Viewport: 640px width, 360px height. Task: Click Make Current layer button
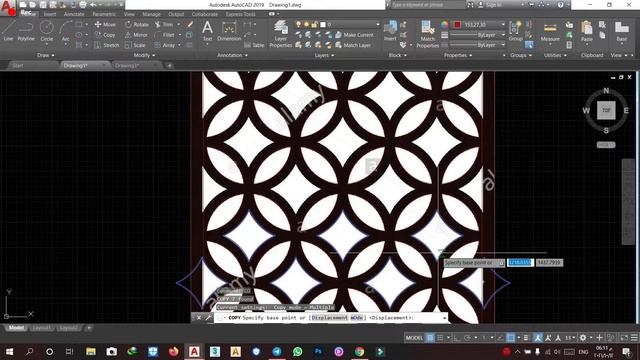click(x=354, y=35)
